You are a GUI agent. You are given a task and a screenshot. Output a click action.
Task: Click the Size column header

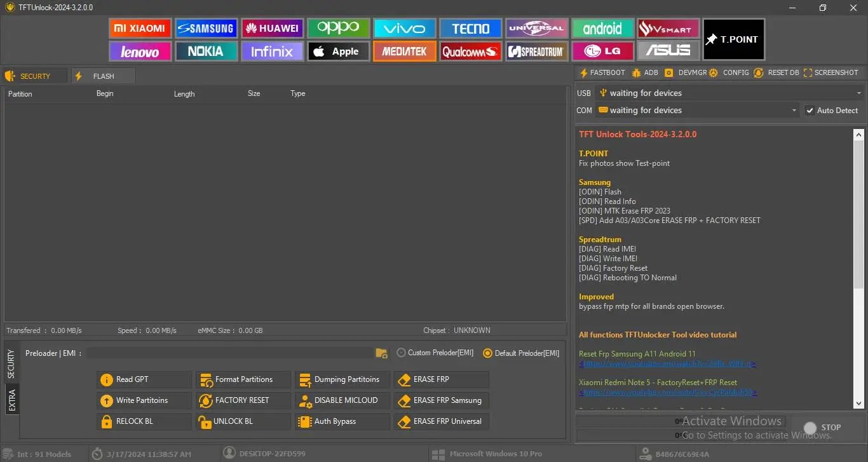pyautogui.click(x=254, y=93)
